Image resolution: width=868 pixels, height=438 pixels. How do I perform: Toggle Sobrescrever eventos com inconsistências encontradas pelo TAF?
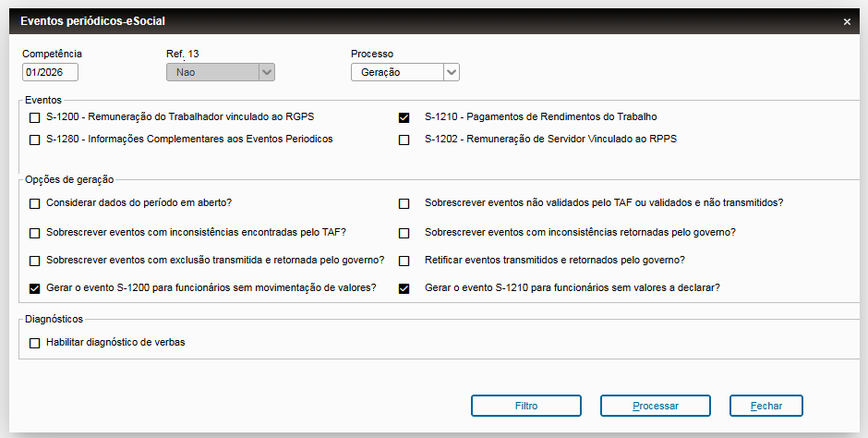pyautogui.click(x=35, y=233)
